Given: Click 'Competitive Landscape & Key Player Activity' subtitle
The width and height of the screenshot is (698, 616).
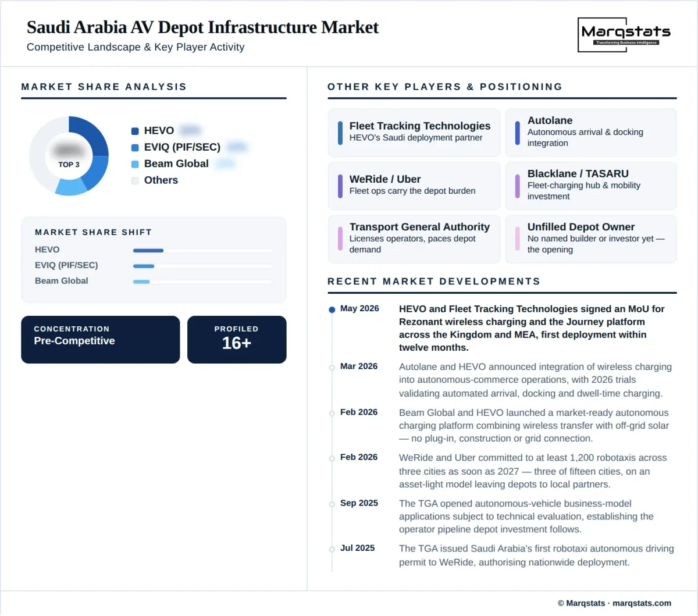Looking at the screenshot, I should coord(136,47).
